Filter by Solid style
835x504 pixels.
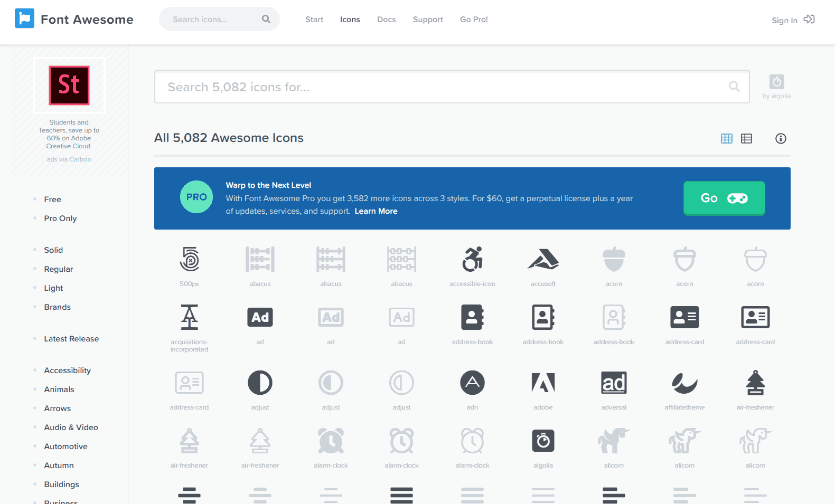(53, 250)
